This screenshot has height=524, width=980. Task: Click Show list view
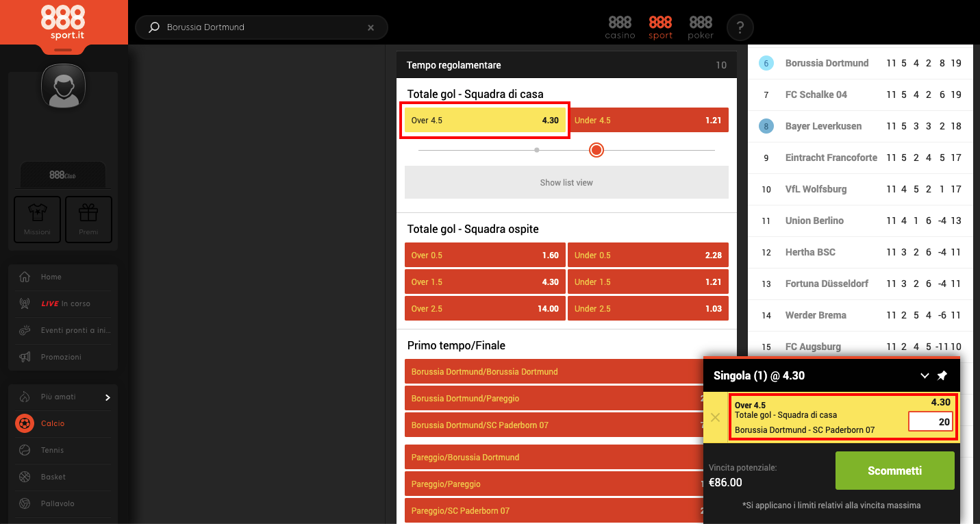pos(566,183)
